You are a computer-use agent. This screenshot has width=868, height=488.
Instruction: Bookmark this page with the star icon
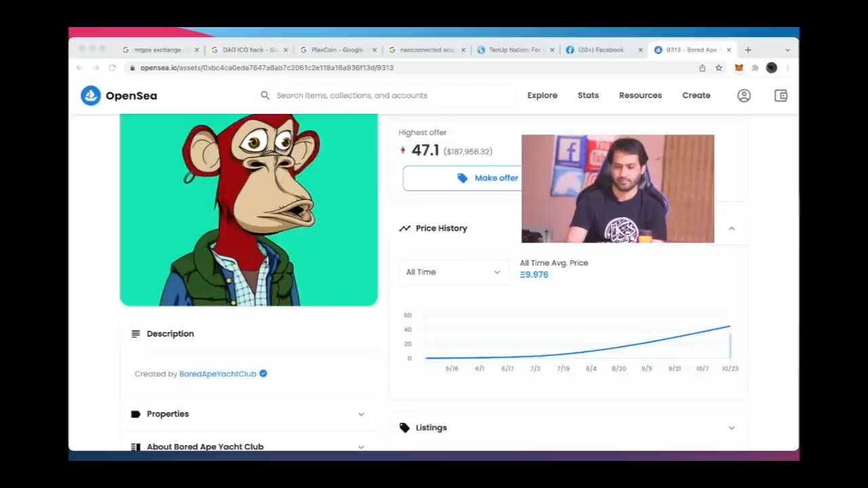[719, 68]
